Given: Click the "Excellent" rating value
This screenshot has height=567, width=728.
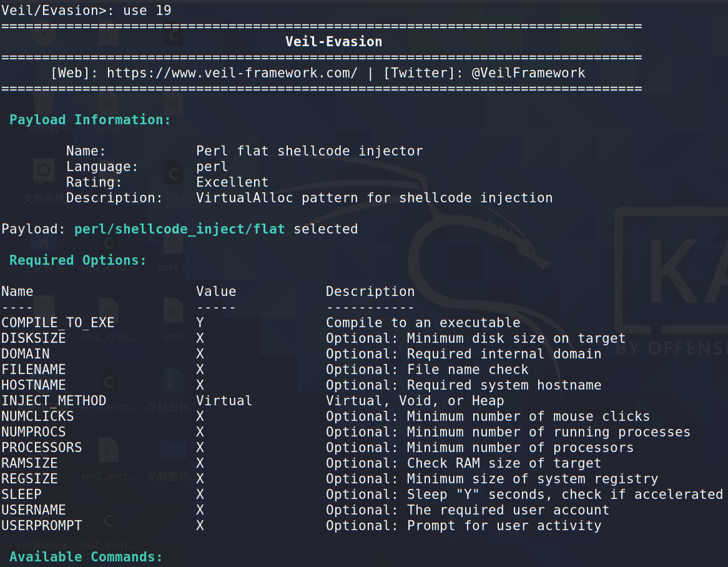Looking at the screenshot, I should click(232, 182).
